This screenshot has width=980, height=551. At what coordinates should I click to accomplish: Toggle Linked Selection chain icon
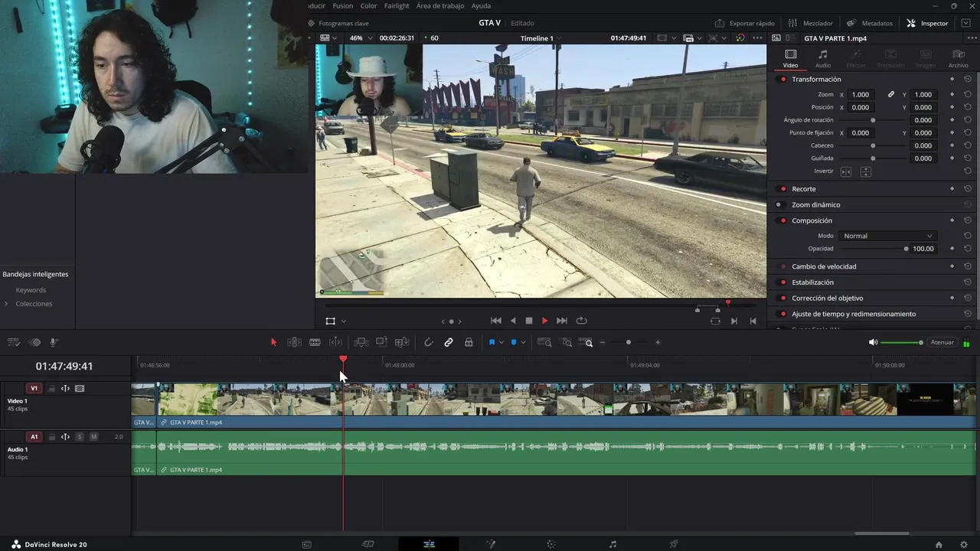(x=449, y=342)
